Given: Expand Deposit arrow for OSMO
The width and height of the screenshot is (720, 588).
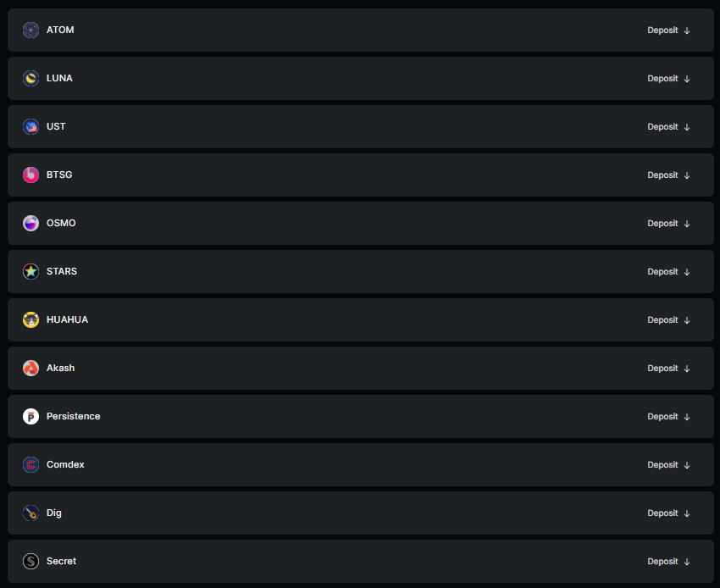Looking at the screenshot, I should click(x=687, y=224).
